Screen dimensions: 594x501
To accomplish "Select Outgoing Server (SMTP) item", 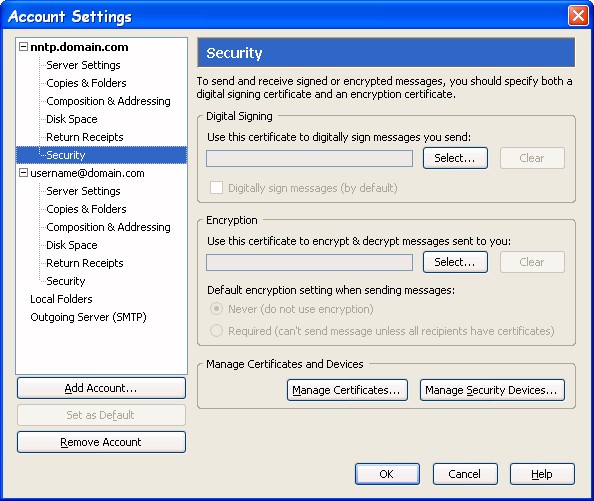I will pos(88,317).
